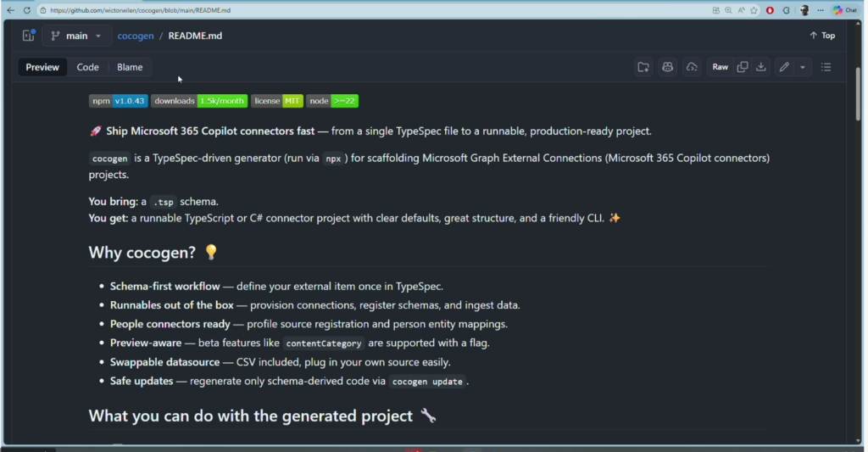This screenshot has width=868, height=452.
Task: Click the 'People connectors ready' text
Action: tap(170, 324)
